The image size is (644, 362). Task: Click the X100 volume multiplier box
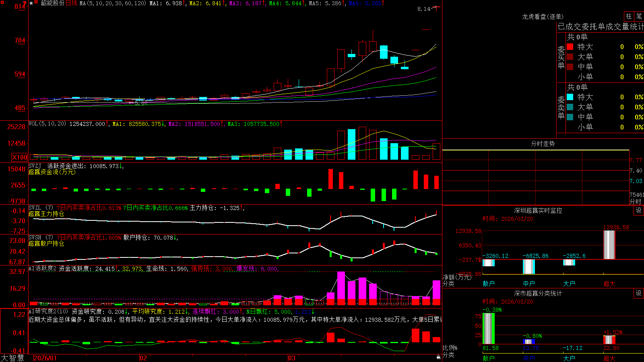(19, 157)
